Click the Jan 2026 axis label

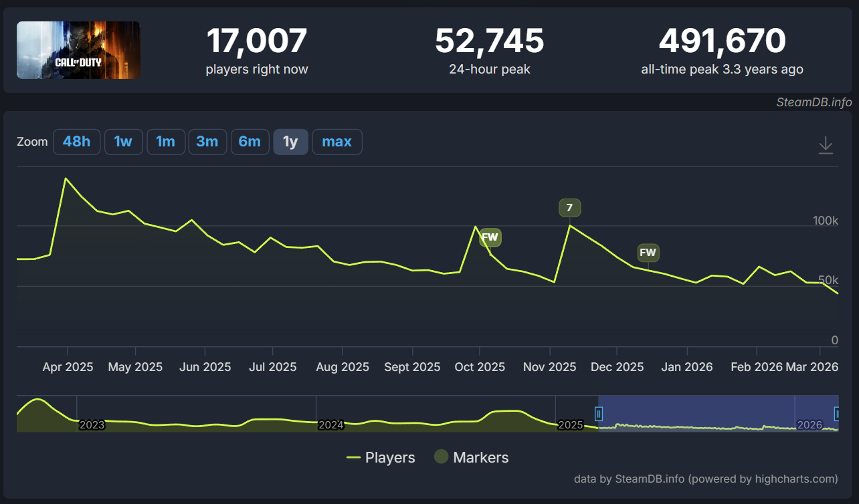pyautogui.click(x=687, y=367)
